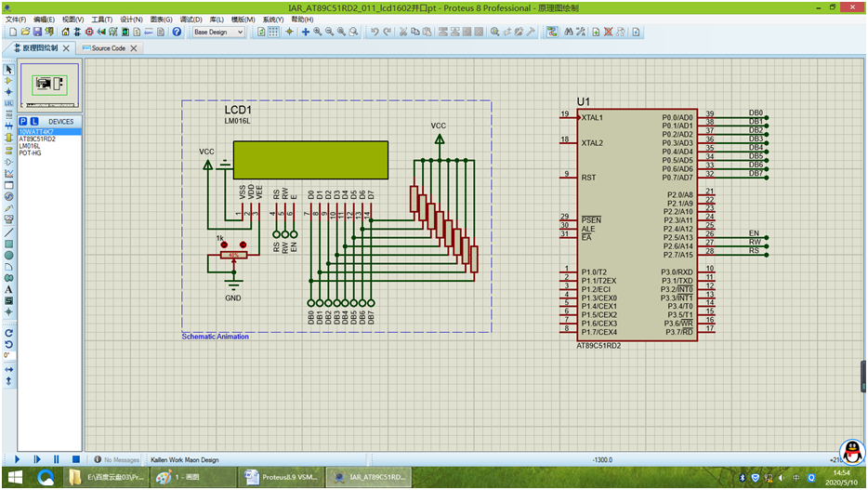Select 10WATT4K7 in the devices list
The image size is (868, 490).
pos(50,132)
